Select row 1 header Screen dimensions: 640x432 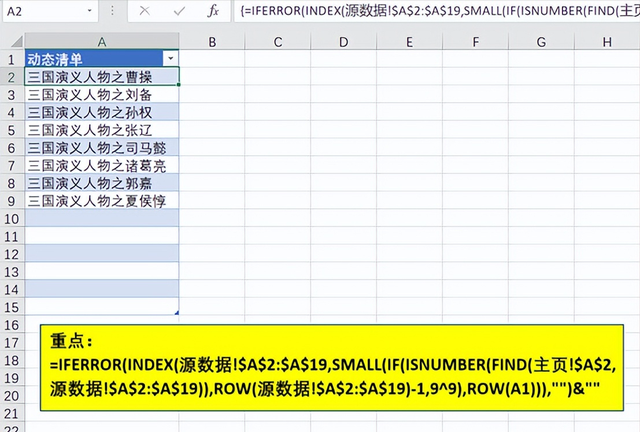tap(12, 60)
